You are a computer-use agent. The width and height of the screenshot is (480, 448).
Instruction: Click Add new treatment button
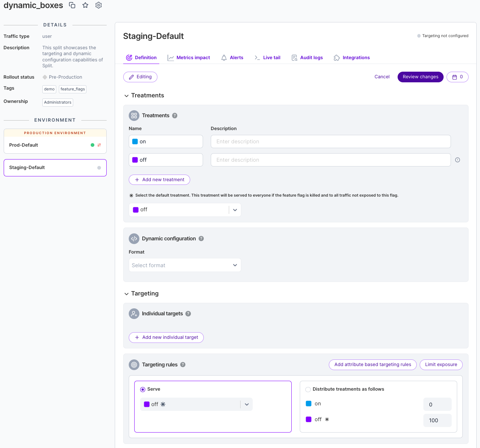[159, 180]
